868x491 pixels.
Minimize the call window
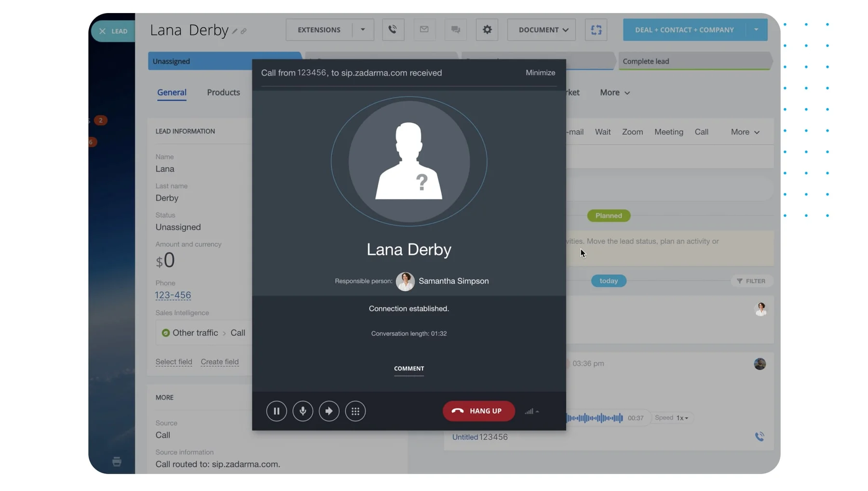pyautogui.click(x=540, y=73)
